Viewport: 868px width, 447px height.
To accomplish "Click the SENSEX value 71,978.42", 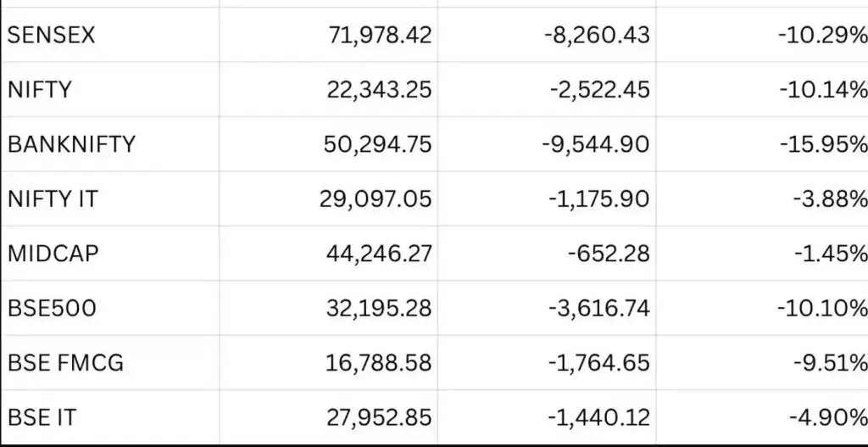I will (x=379, y=36).
